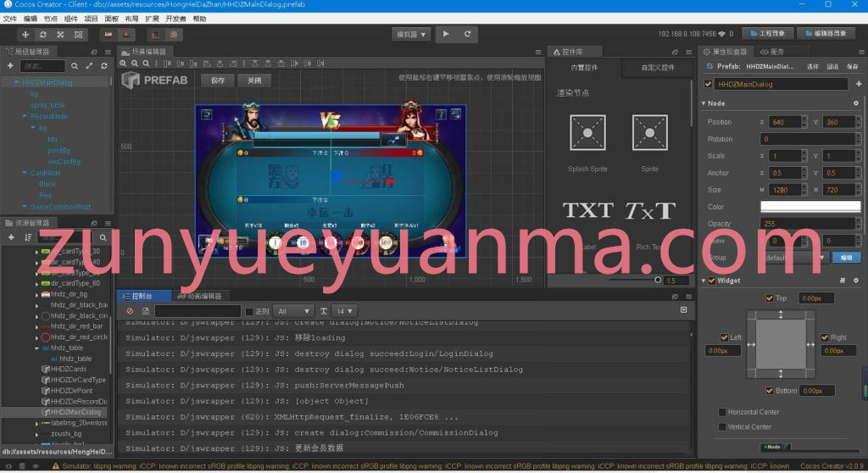
Task: Zoom in the scene editor view
Action: point(123,64)
